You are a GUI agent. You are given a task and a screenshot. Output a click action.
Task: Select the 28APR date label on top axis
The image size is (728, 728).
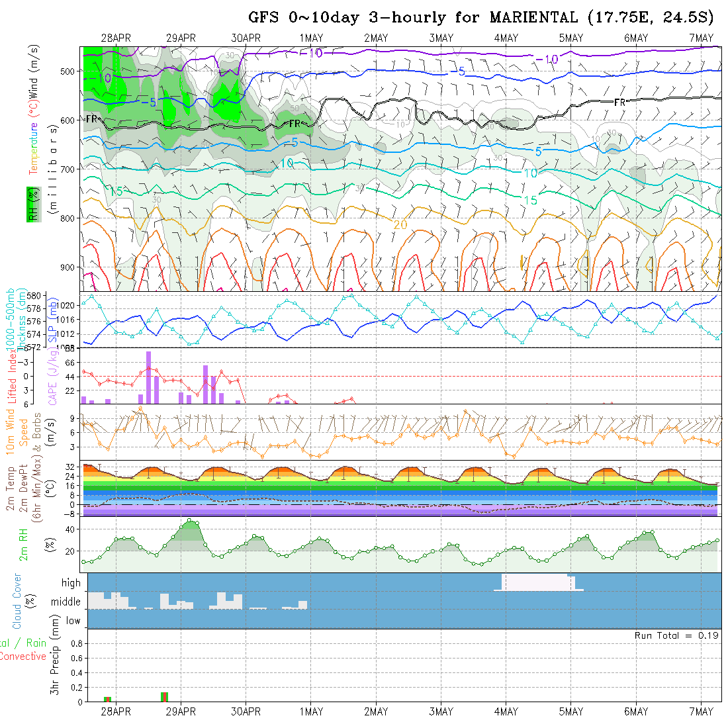[116, 38]
